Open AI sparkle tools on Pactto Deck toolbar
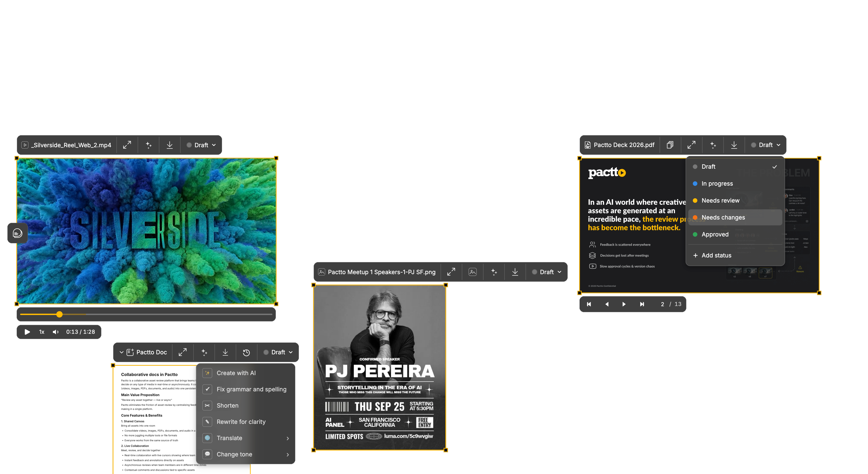This screenshot has height=474, width=868. [x=713, y=145]
